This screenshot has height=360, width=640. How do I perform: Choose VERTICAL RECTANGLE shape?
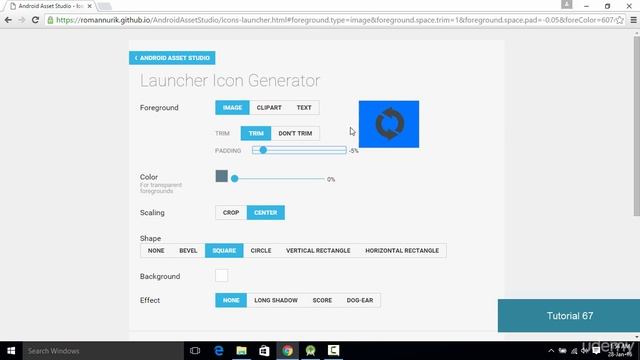coord(318,251)
